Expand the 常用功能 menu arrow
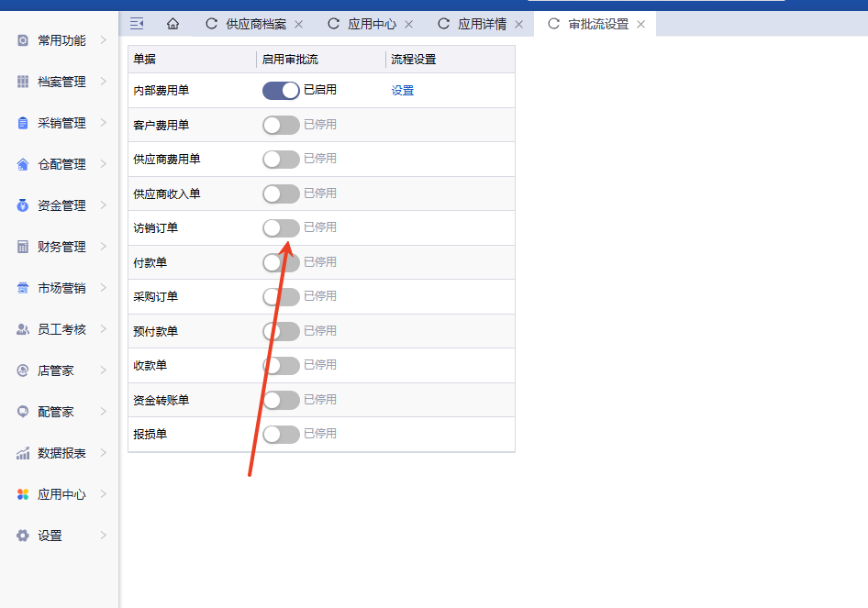 click(103, 40)
